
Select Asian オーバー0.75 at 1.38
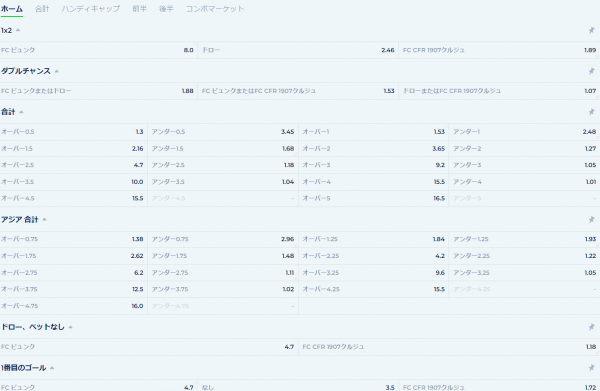pyautogui.click(x=73, y=239)
